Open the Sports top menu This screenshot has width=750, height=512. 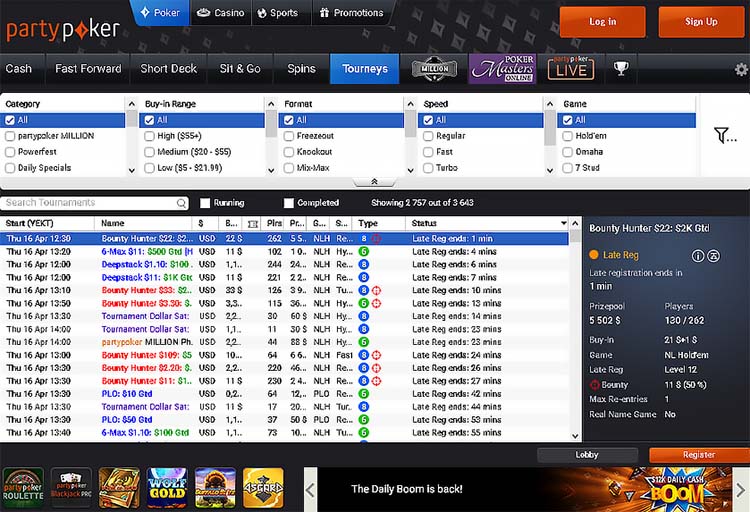point(278,13)
